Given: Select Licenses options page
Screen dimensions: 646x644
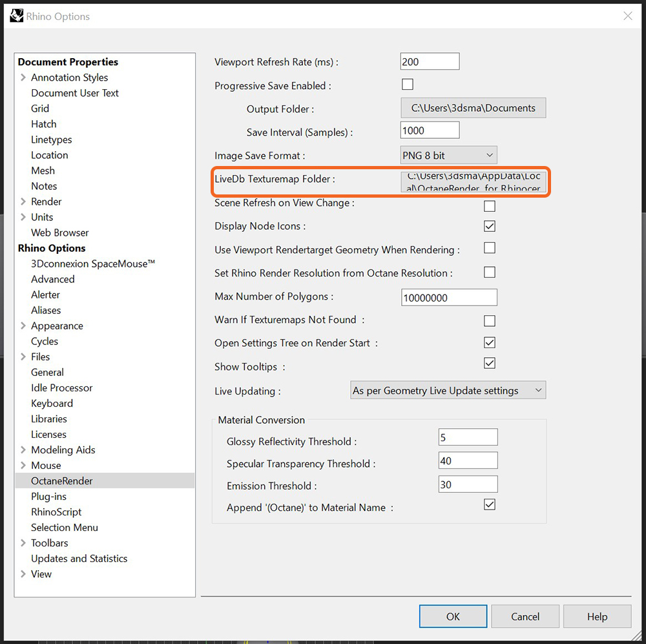Looking at the screenshot, I should tap(48, 434).
